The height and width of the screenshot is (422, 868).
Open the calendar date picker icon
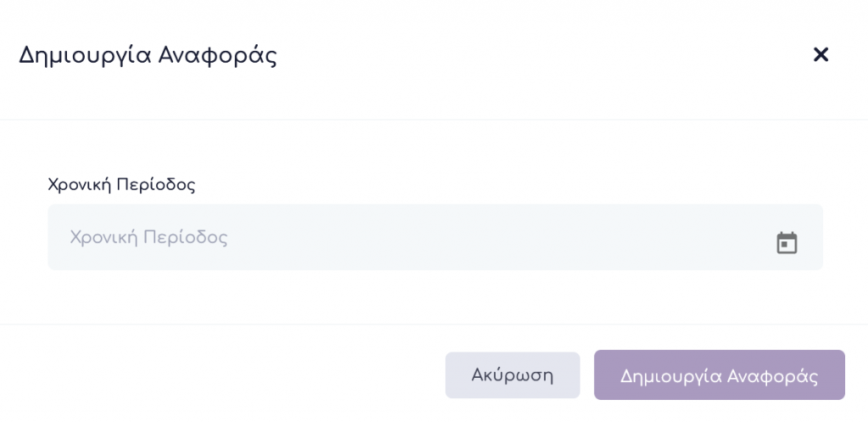point(787,243)
